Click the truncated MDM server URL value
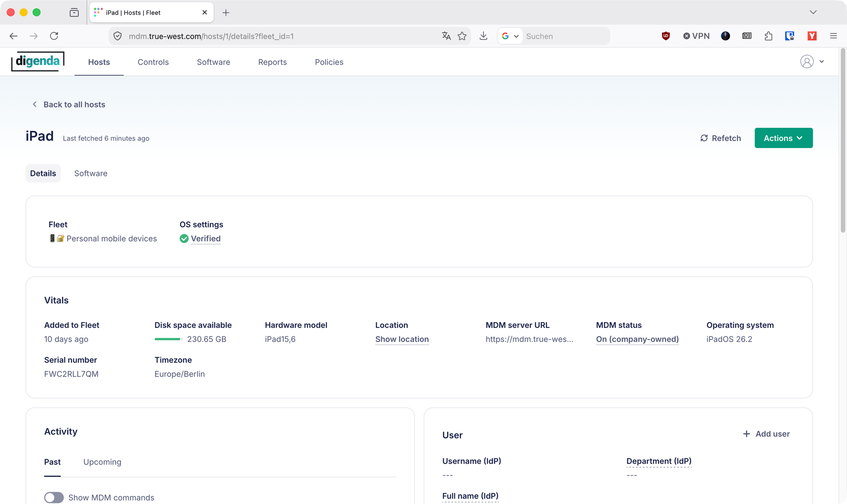847x504 pixels. (529, 339)
